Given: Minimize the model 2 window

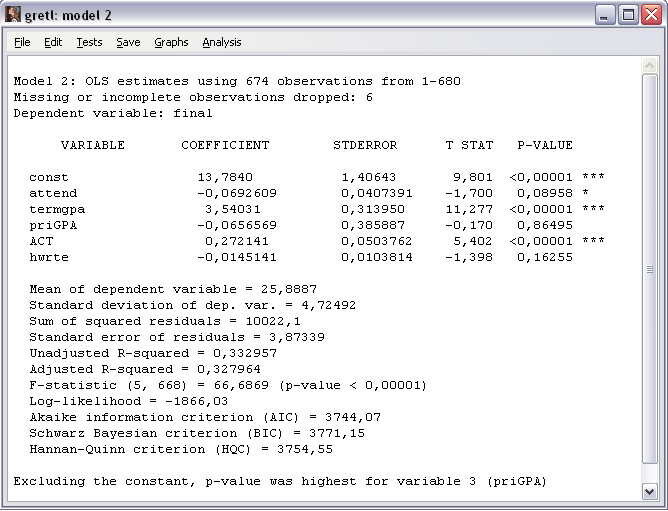Looking at the screenshot, I should tap(605, 15).
